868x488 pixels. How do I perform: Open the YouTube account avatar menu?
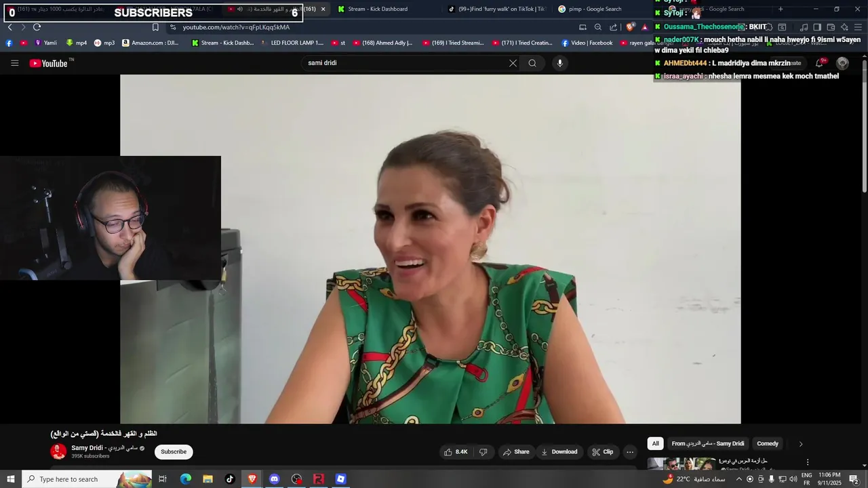(x=842, y=63)
